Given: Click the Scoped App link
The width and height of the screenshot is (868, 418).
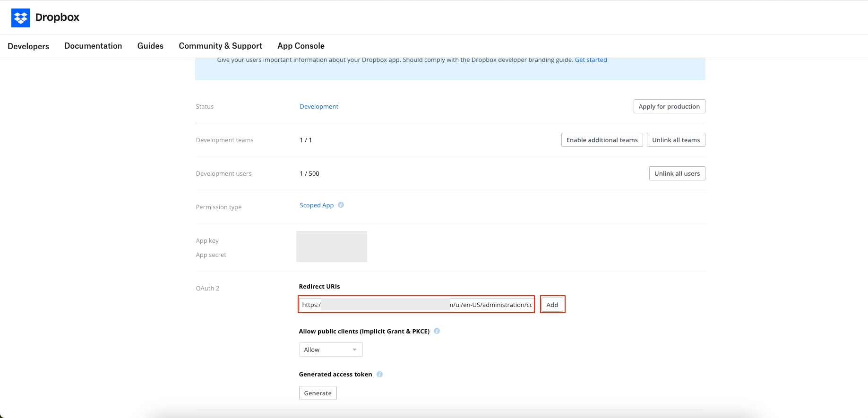Looking at the screenshot, I should [317, 205].
